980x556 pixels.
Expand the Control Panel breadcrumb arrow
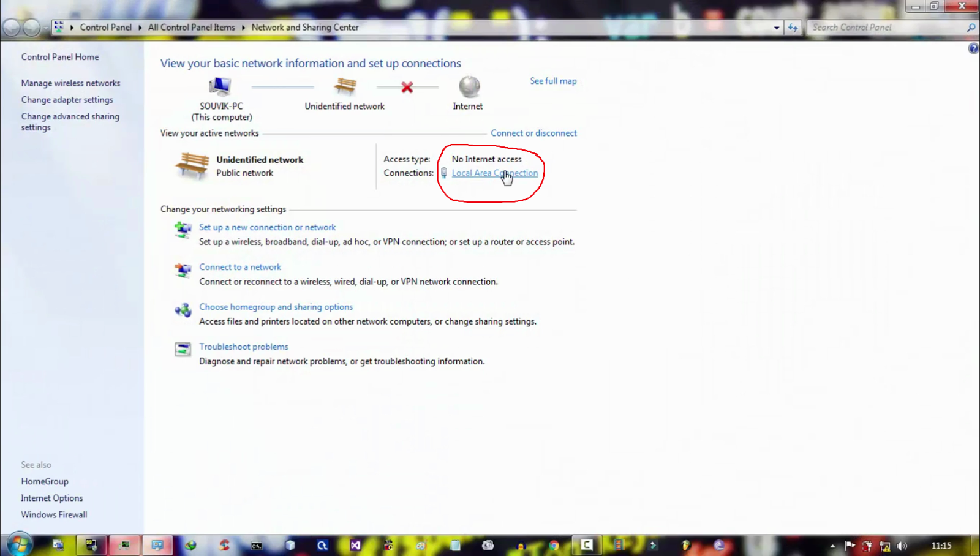(141, 27)
